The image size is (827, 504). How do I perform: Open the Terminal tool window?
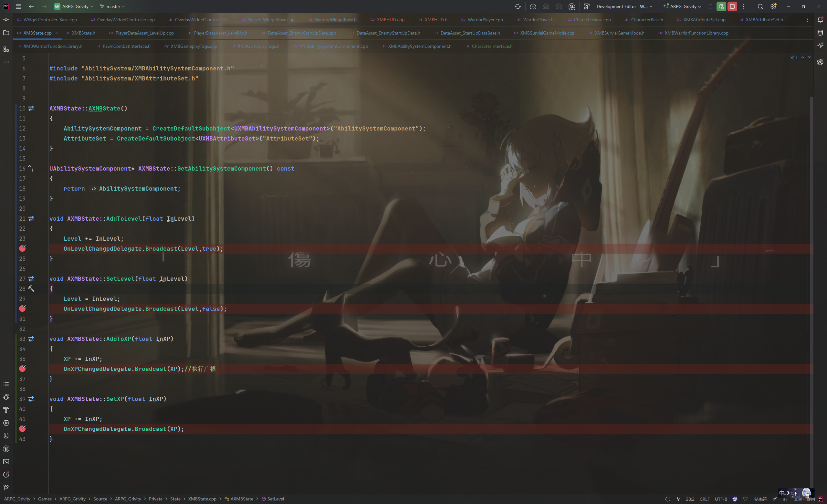tap(6, 462)
